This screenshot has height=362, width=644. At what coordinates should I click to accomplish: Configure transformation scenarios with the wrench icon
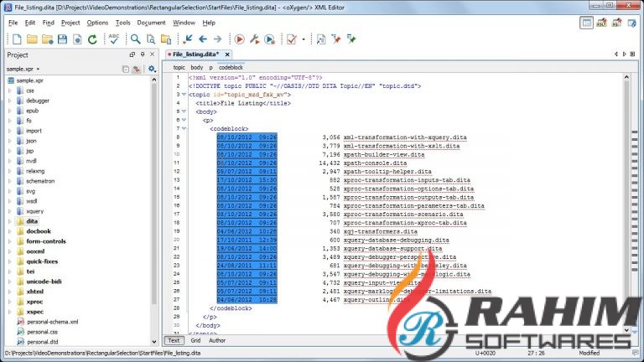(x=255, y=39)
